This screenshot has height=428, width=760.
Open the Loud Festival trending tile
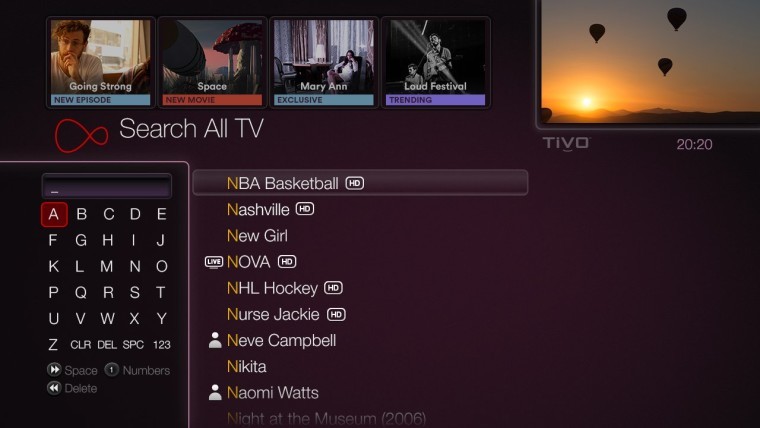pos(435,63)
